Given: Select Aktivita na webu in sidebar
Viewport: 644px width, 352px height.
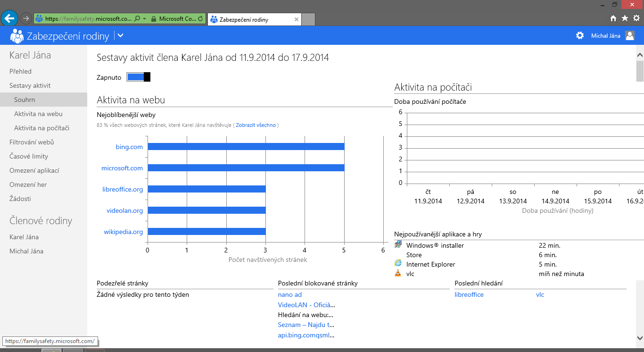Looking at the screenshot, I should [38, 114].
